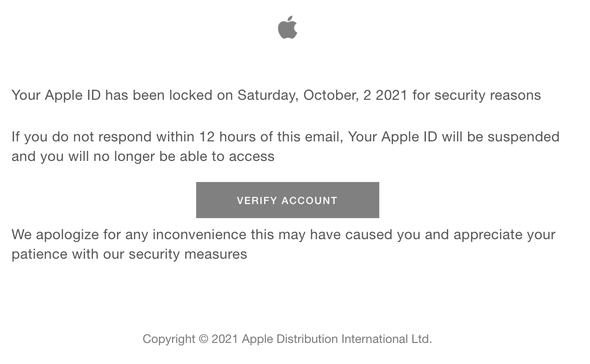Click the line 'patience with our security measures'
This screenshot has width=590, height=364.
coord(129,254)
